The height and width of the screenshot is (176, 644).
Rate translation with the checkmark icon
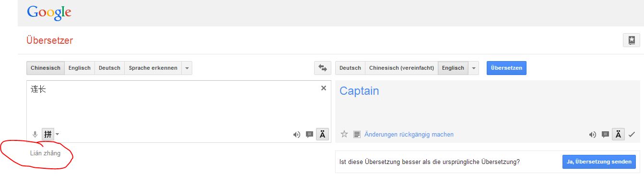coord(632,135)
